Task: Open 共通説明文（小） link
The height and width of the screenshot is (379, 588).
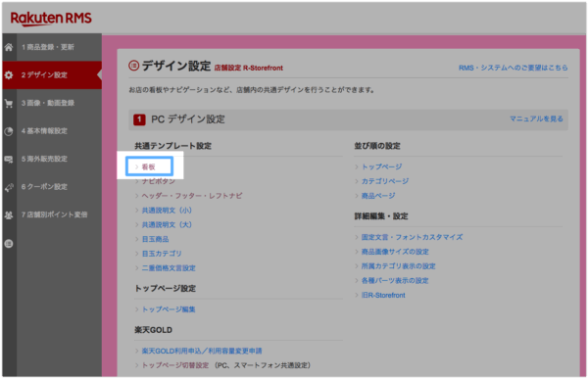Action: pyautogui.click(x=167, y=211)
